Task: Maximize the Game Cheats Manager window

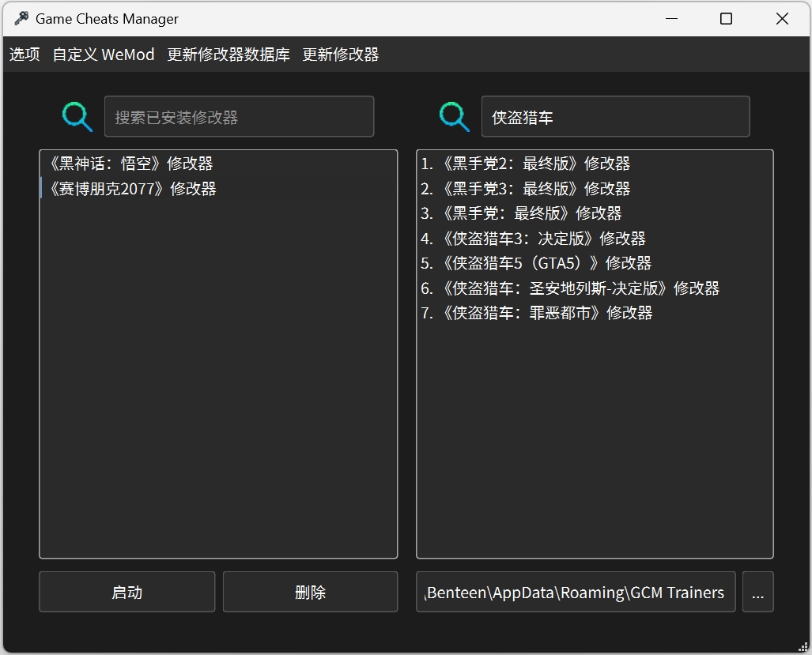Action: (726, 19)
